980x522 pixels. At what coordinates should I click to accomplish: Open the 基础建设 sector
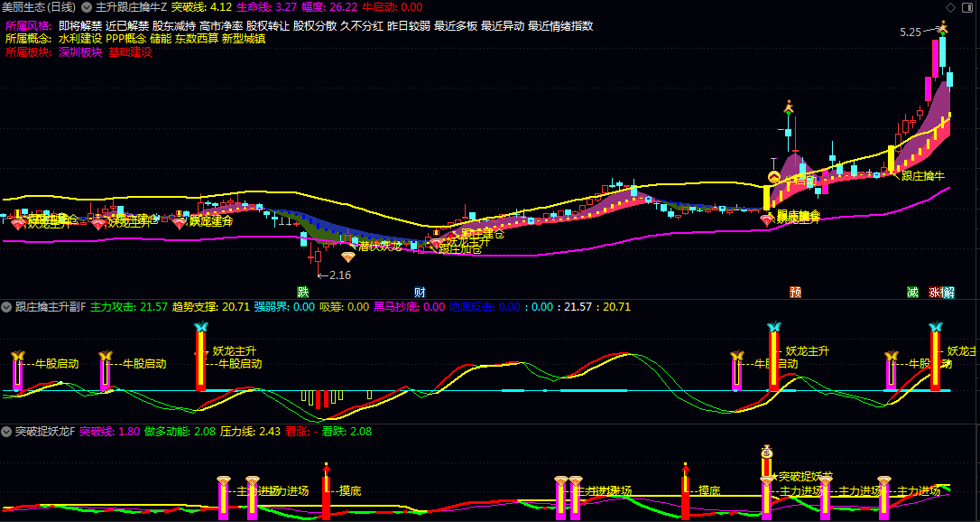point(130,51)
